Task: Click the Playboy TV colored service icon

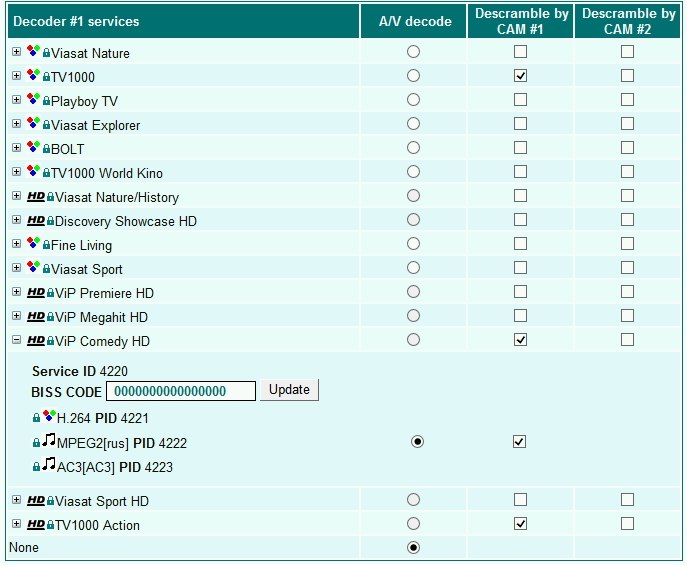Action: pyautogui.click(x=33, y=99)
